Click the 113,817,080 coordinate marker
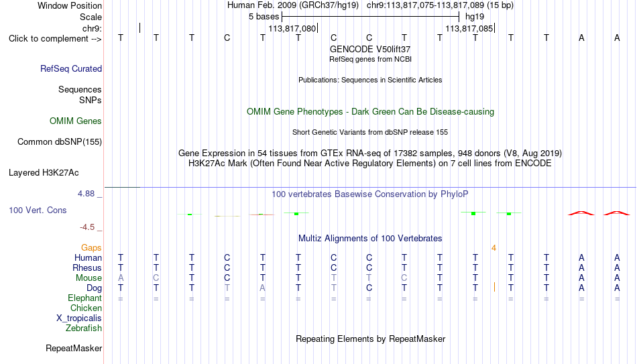 pos(292,28)
